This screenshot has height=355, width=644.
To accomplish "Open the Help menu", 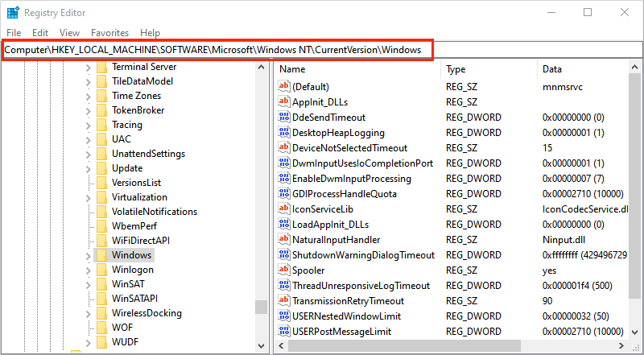I will tap(150, 32).
